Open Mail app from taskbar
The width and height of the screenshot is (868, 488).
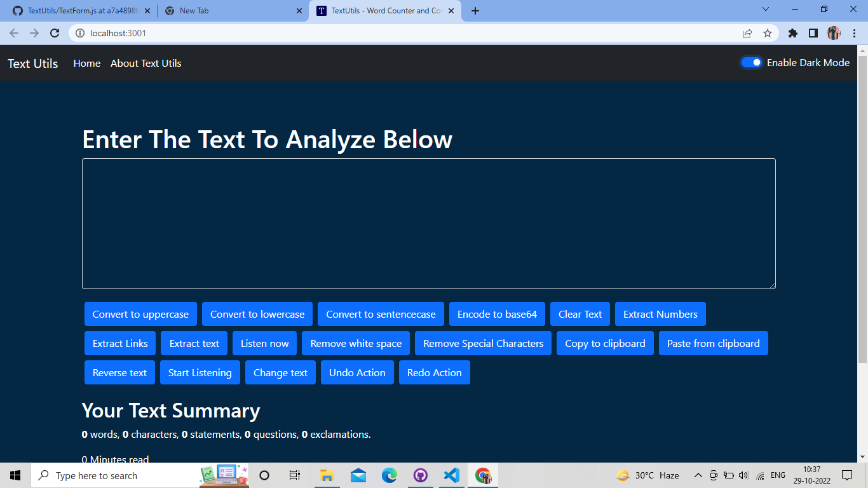pos(358,475)
